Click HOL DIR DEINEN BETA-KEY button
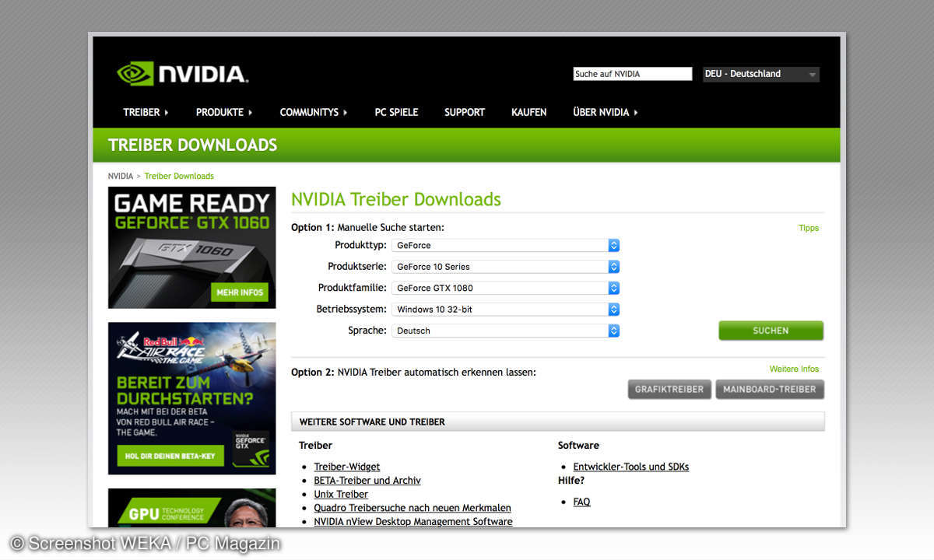Image resolution: width=934 pixels, height=560 pixels. click(170, 456)
